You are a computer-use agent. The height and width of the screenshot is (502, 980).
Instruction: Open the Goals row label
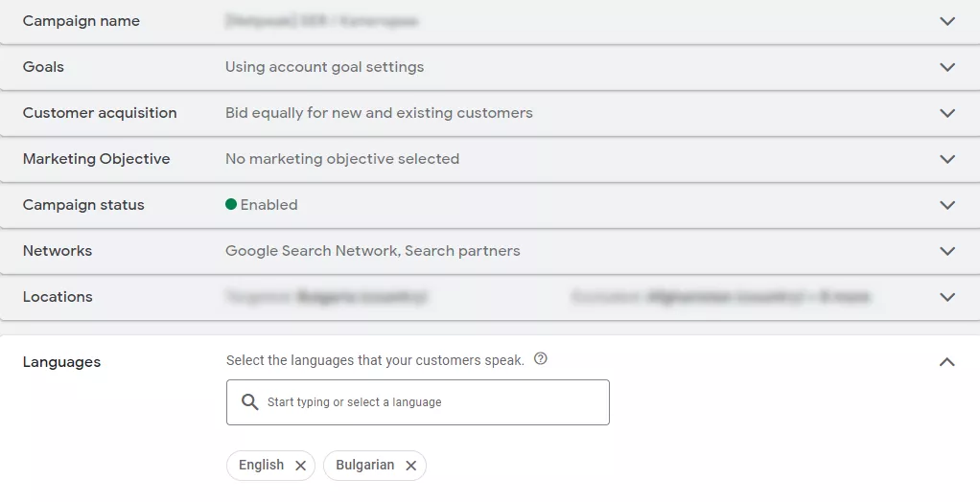point(43,67)
